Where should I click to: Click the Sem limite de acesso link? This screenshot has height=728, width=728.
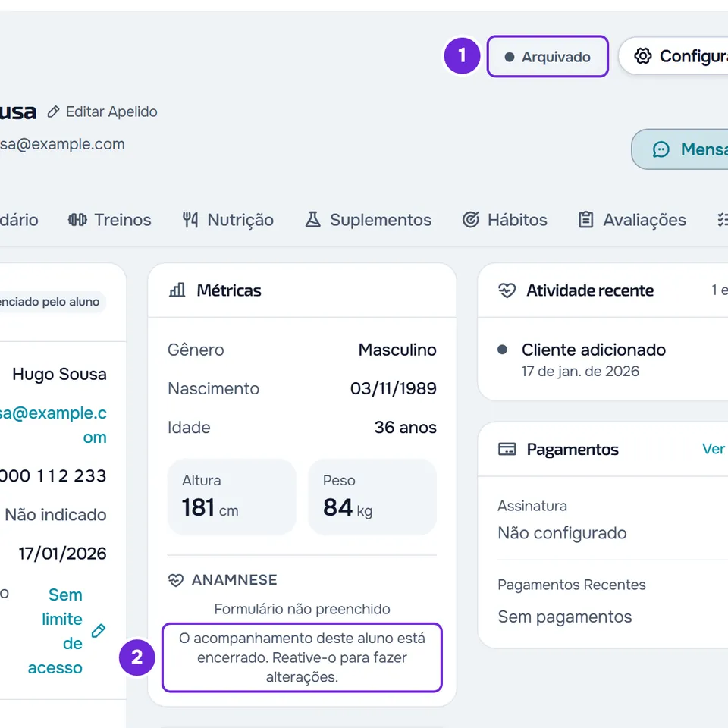tap(55, 631)
